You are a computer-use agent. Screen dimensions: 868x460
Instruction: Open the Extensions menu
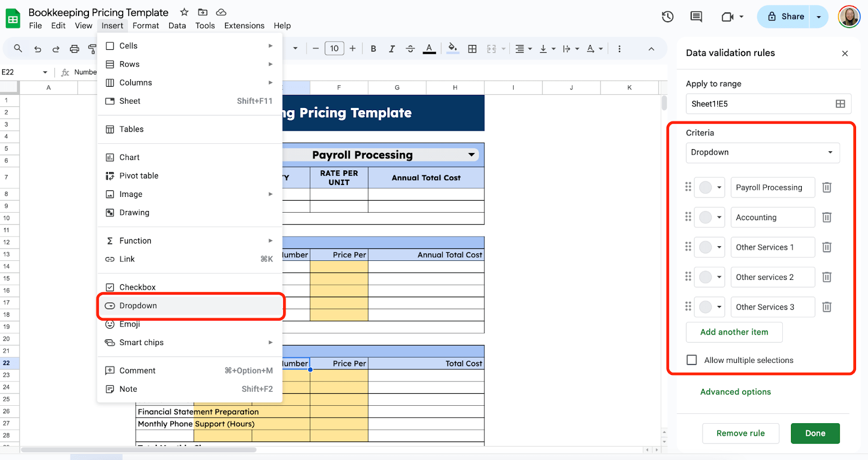244,25
